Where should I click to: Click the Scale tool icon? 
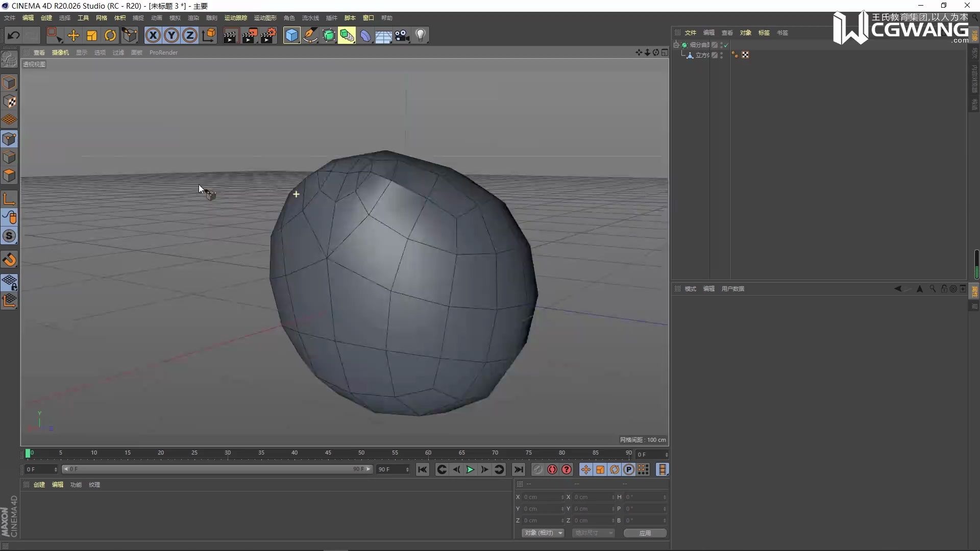pos(92,35)
